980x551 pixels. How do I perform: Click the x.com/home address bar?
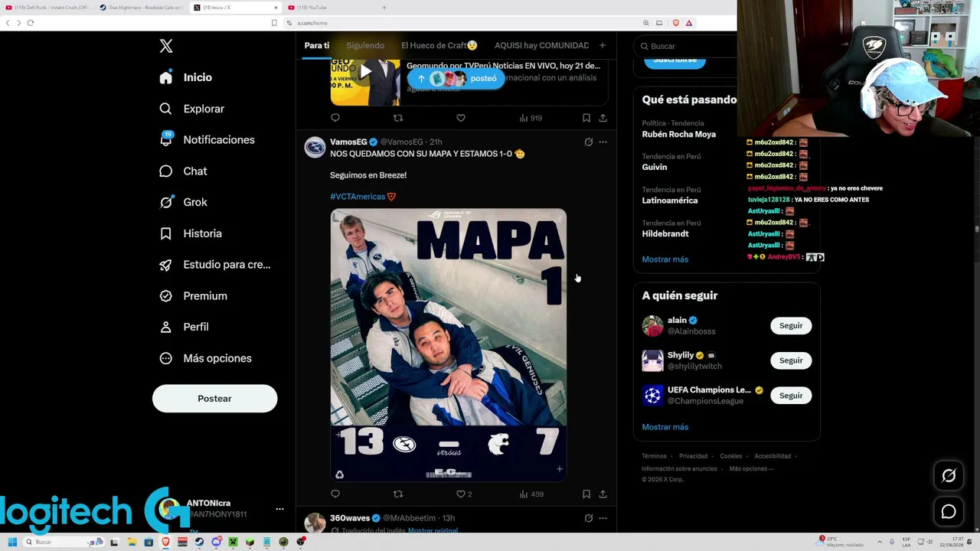(x=459, y=23)
